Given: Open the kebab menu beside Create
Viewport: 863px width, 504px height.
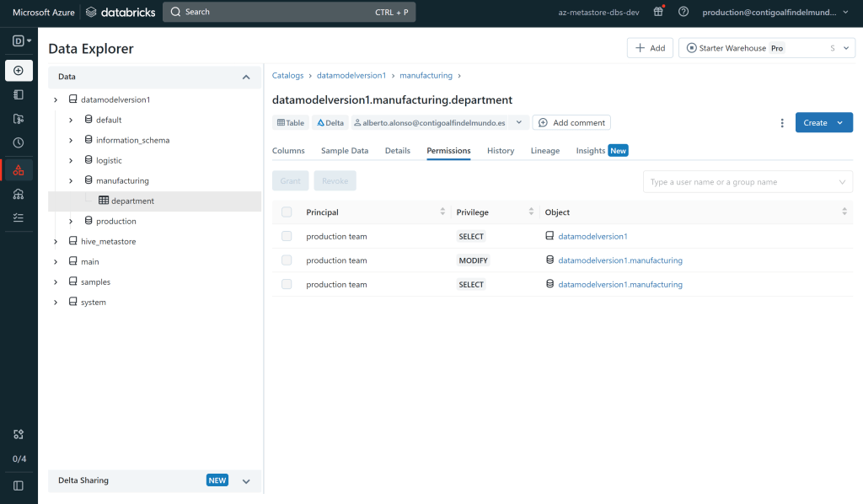Looking at the screenshot, I should tap(782, 123).
